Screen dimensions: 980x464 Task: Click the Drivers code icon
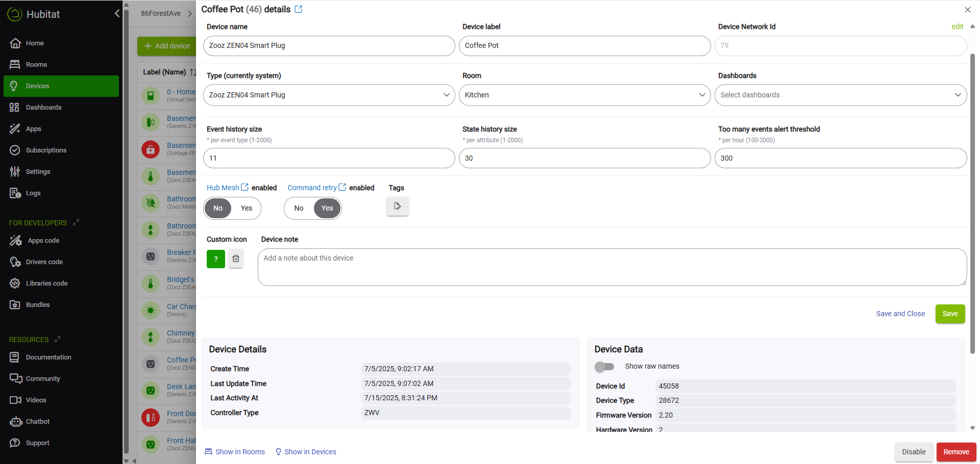[x=15, y=262]
